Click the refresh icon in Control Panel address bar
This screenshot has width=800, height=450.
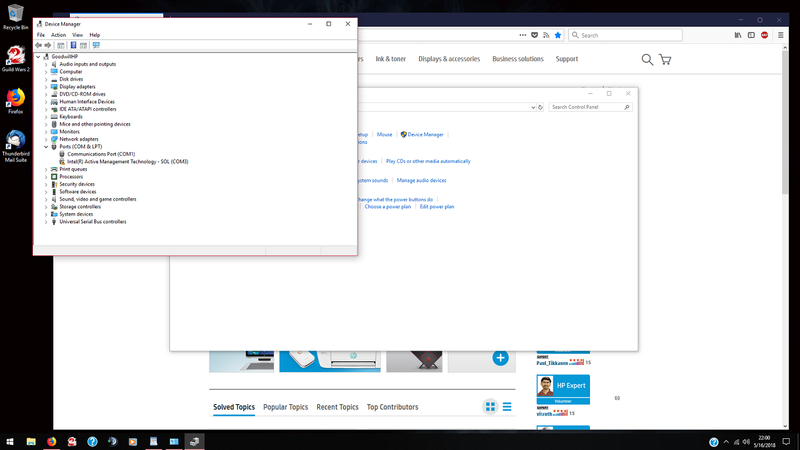[x=540, y=107]
